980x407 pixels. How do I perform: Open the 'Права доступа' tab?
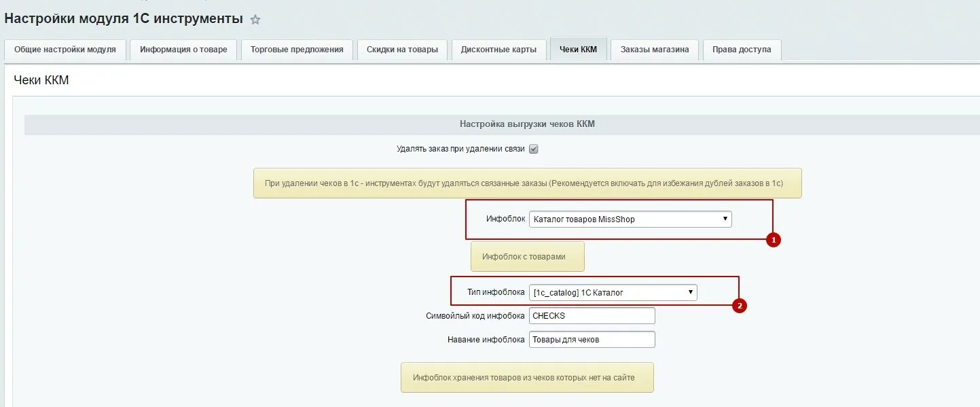pyautogui.click(x=742, y=50)
